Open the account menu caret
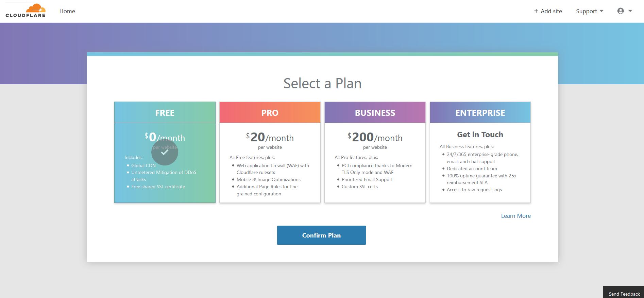Viewport: 644px width, 298px height. click(x=630, y=11)
